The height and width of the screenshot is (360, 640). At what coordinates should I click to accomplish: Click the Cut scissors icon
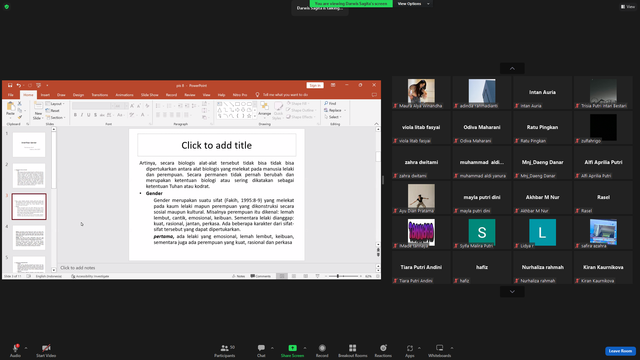click(x=20, y=104)
